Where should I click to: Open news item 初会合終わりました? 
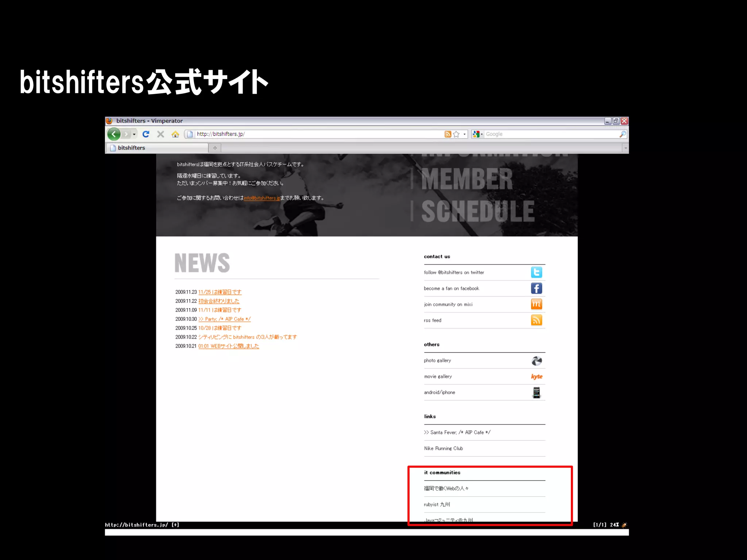(x=219, y=301)
